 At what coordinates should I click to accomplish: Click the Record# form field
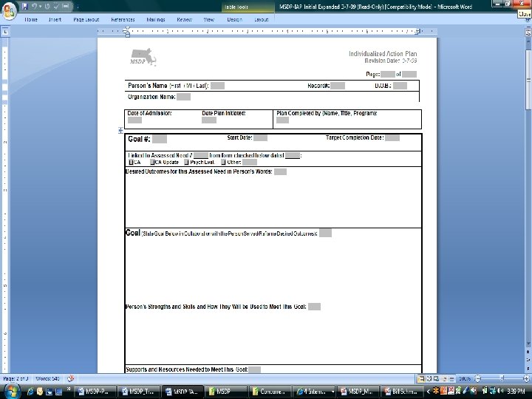338,86
